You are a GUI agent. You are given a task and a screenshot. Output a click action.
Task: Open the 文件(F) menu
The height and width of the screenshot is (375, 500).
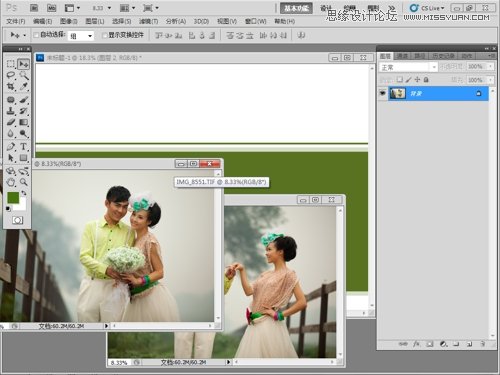pos(16,21)
